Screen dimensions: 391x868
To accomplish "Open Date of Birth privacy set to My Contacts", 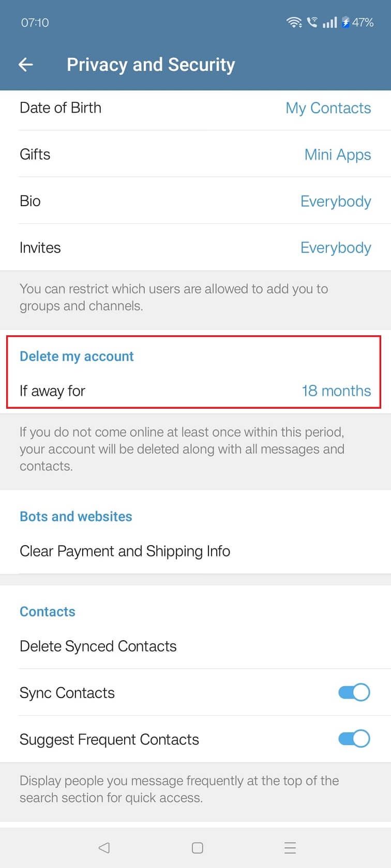I will (328, 108).
